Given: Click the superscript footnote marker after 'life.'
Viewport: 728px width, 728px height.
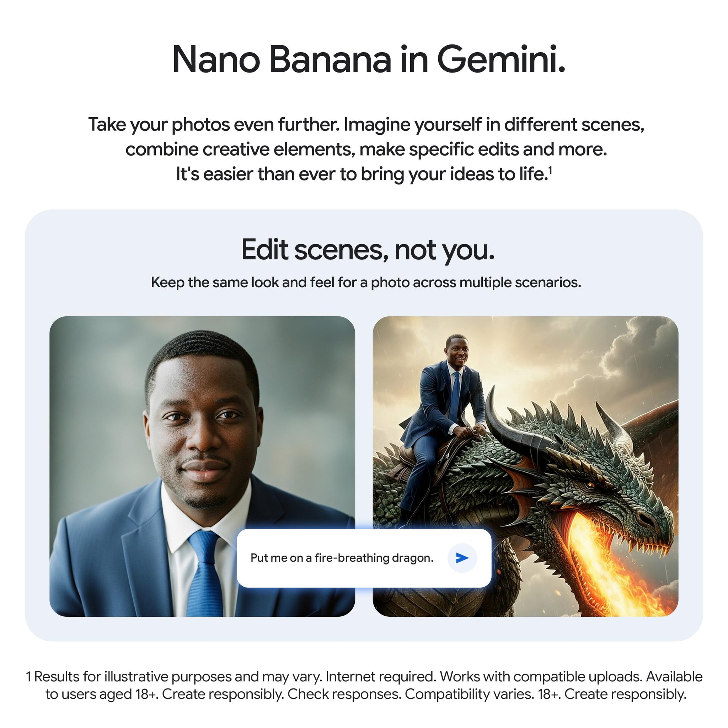Looking at the screenshot, I should [550, 170].
